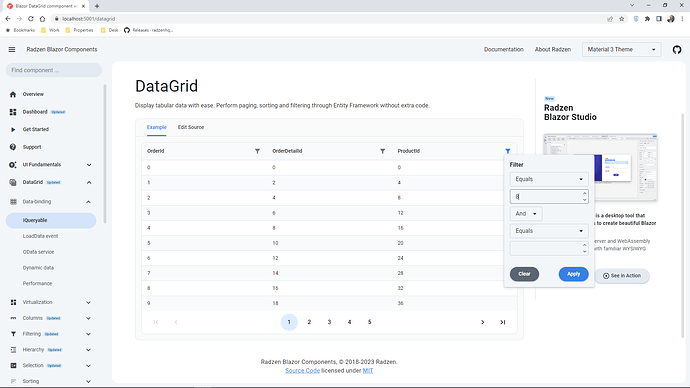690x388 pixels.
Task: Switch to the Example tab
Action: pyautogui.click(x=157, y=127)
